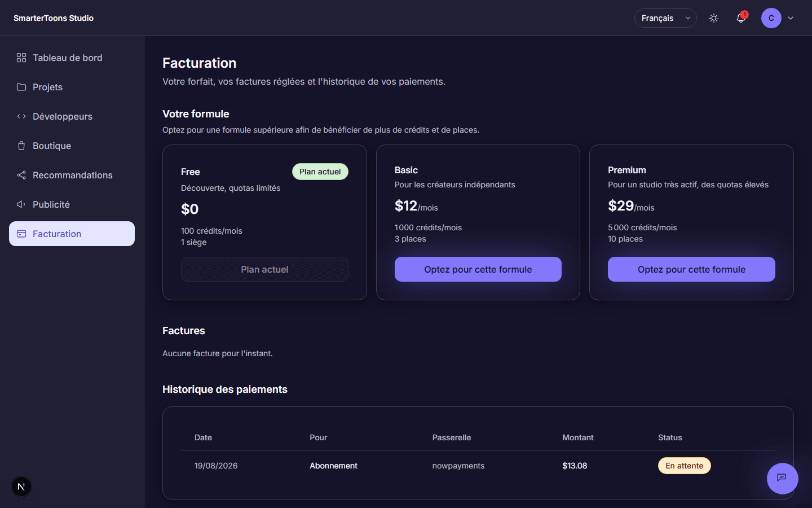Screen dimensions: 812x508
Task: Click the Publicité megaphone icon
Action: tap(21, 204)
